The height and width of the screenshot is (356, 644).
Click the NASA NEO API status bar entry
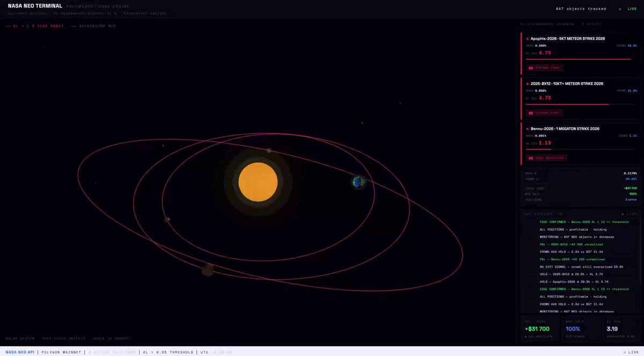click(19, 352)
